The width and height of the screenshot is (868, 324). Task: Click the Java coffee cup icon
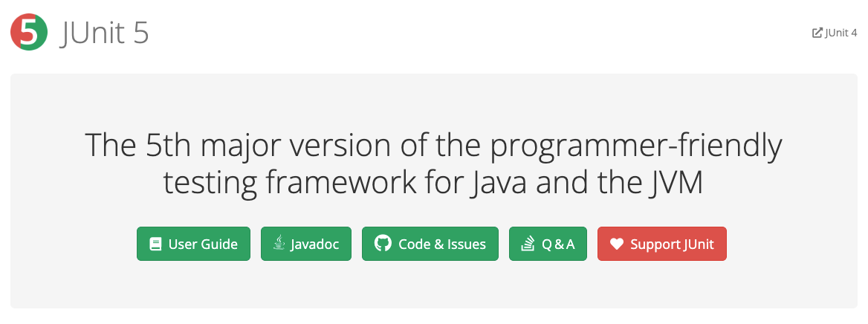279,244
